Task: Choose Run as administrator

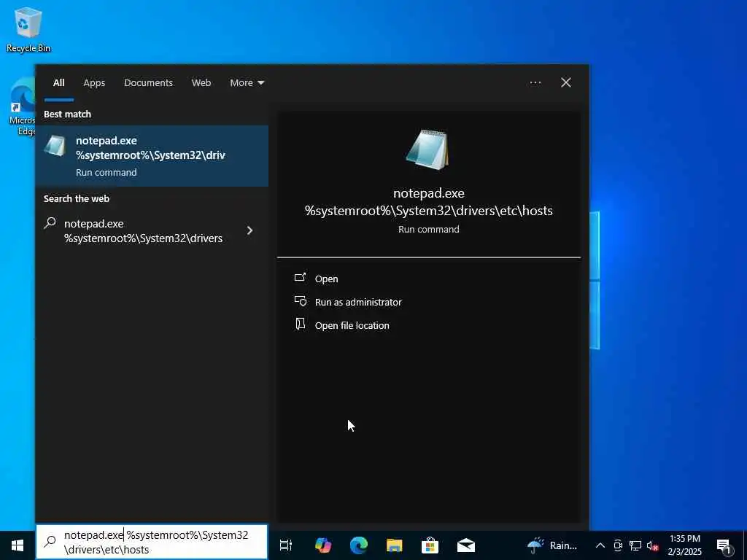Action: 358,303
